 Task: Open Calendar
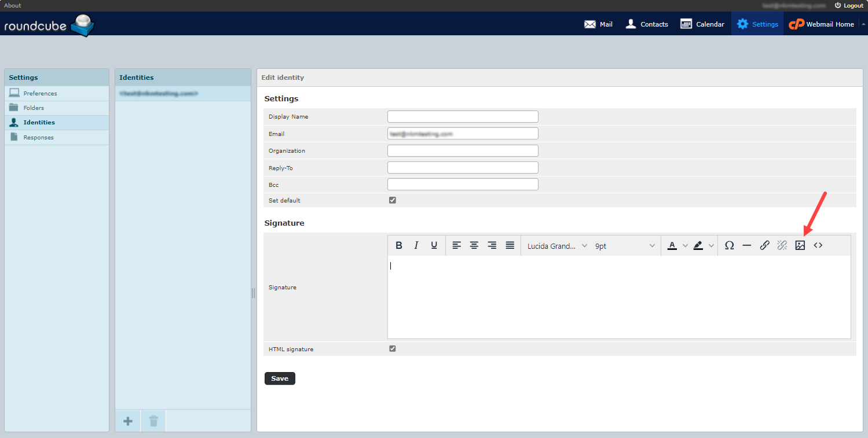click(x=702, y=24)
